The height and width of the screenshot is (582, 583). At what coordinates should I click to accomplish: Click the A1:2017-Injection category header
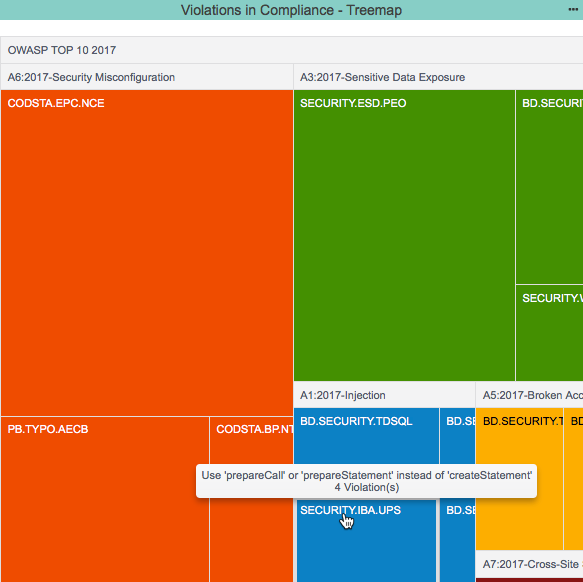click(x=384, y=395)
